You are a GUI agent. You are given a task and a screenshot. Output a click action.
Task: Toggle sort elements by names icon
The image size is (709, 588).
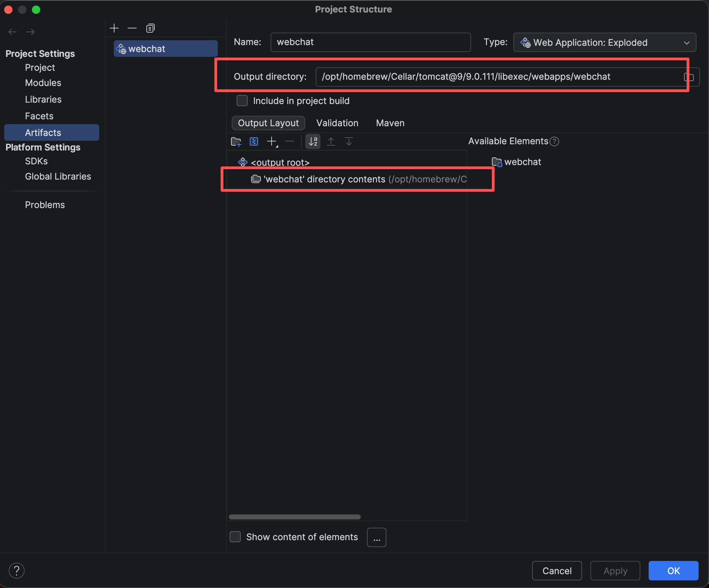click(313, 141)
